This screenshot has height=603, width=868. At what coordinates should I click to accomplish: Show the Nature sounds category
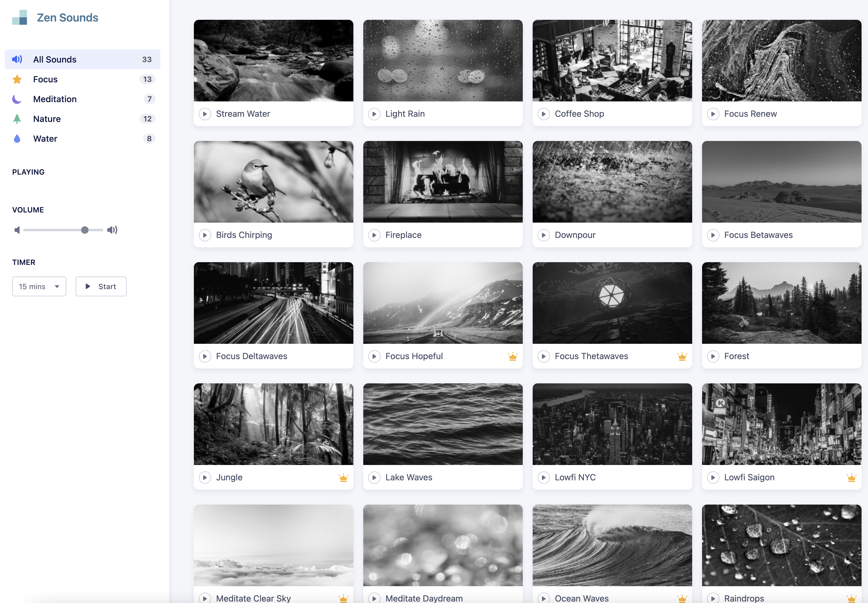tap(47, 119)
